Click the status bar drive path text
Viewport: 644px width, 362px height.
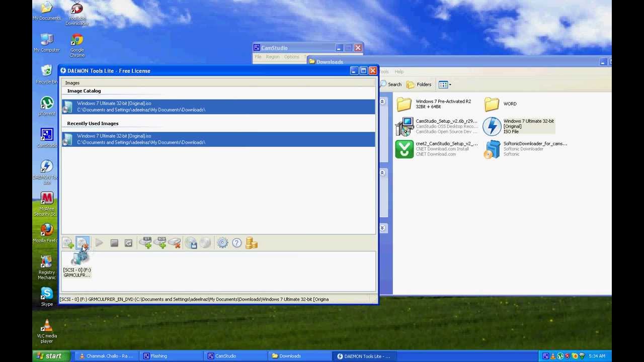[x=194, y=299]
